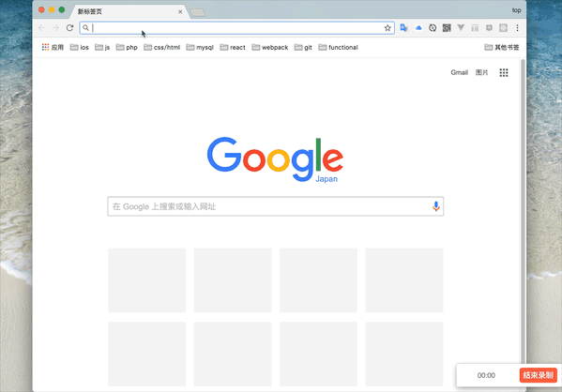
Task: Open the Gmail link
Action: (x=459, y=72)
